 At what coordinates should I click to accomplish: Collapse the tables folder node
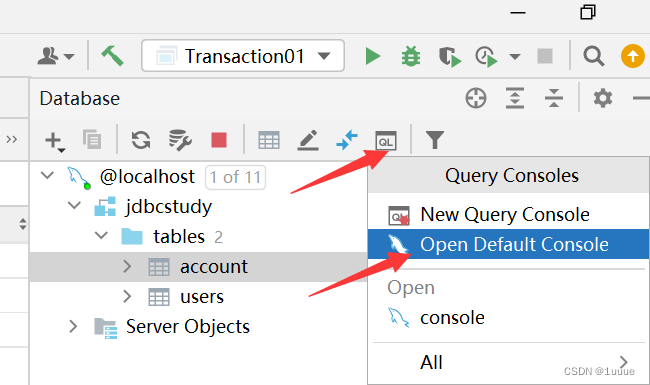(x=102, y=236)
